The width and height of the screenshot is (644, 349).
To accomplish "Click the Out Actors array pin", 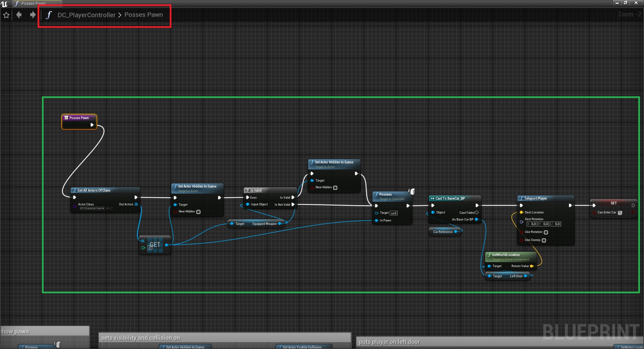I will click(x=136, y=204).
